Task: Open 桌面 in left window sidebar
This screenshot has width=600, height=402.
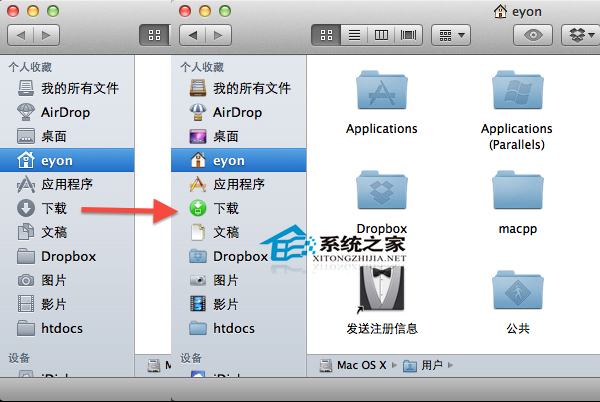Action: tap(67, 136)
